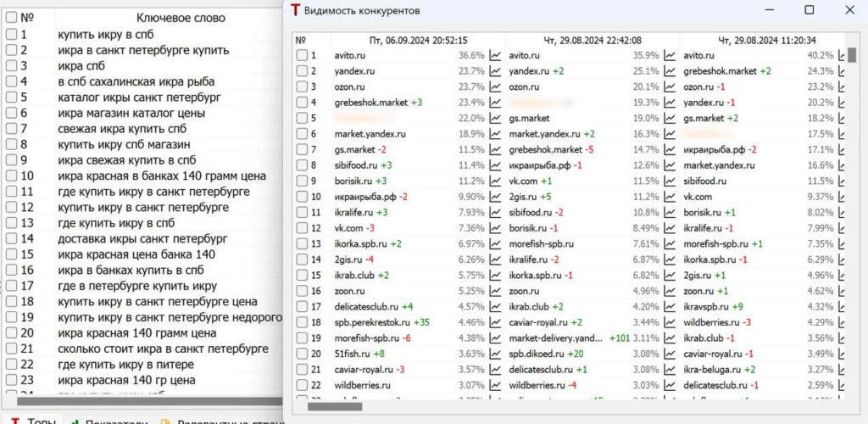Open chart icon beside caviar-royal.ru 3.44%
Image resolution: width=868 pixels, height=424 pixels.
coord(670,322)
